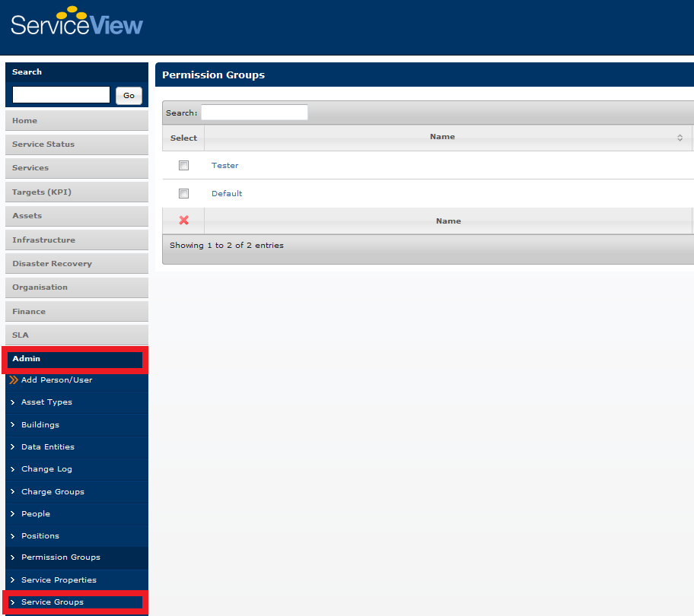Click the chevron beside Asset Types
This screenshot has height=616, width=694.
coord(12,402)
